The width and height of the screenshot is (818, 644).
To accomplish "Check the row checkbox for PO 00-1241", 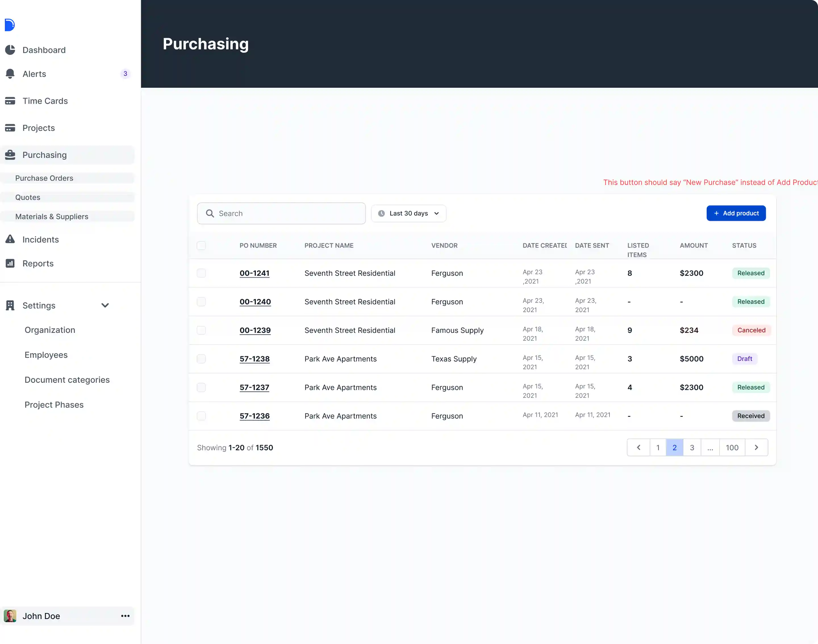I will coord(201,273).
